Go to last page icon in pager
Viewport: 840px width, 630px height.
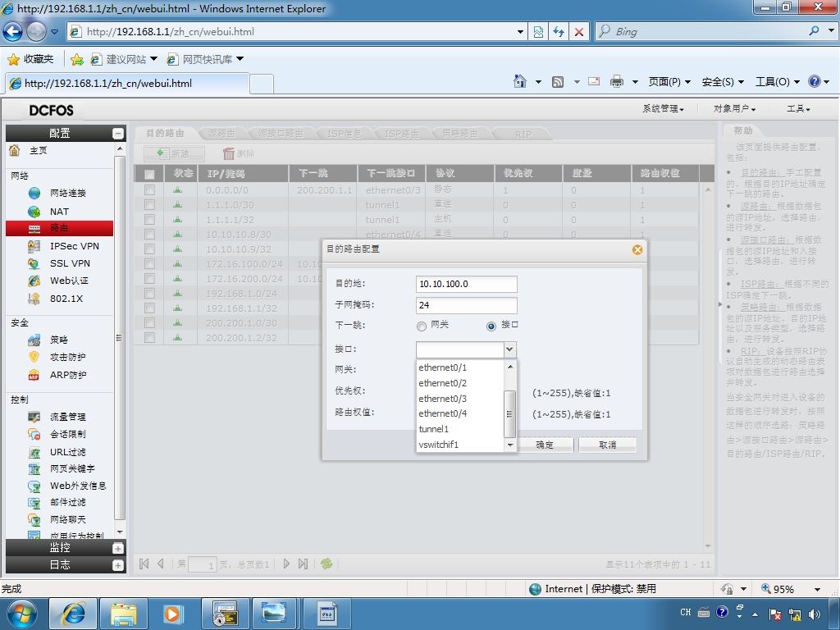point(304,564)
